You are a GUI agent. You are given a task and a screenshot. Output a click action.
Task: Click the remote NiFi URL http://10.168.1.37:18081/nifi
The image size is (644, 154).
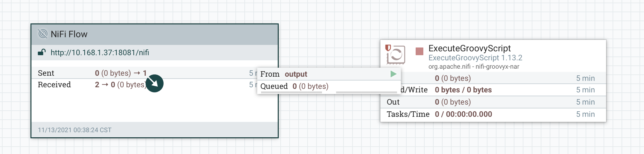tap(100, 53)
